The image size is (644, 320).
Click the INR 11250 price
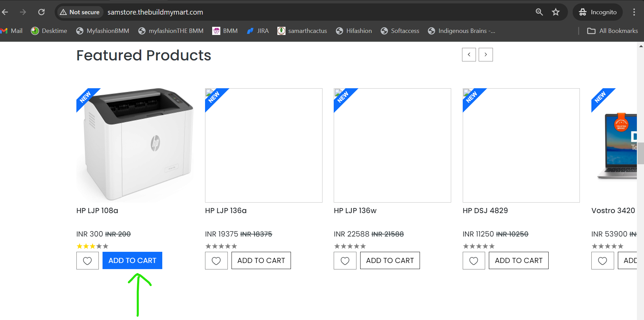point(478,234)
